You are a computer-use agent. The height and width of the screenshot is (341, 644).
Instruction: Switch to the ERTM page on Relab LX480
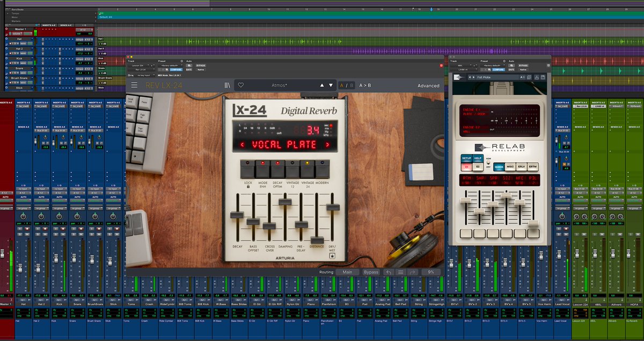pos(533,167)
